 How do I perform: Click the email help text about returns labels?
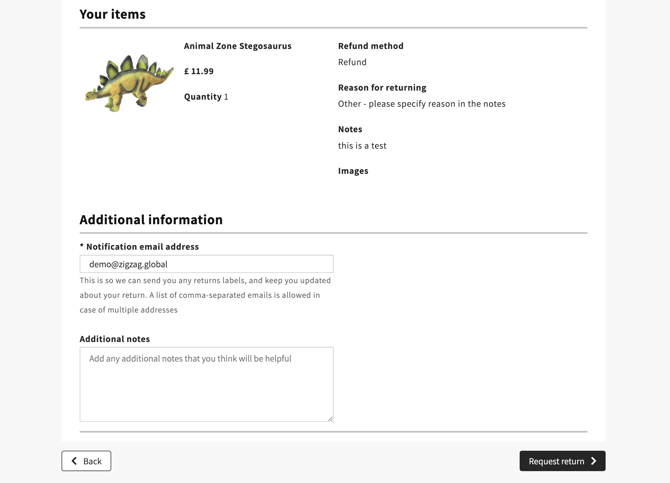(205, 295)
